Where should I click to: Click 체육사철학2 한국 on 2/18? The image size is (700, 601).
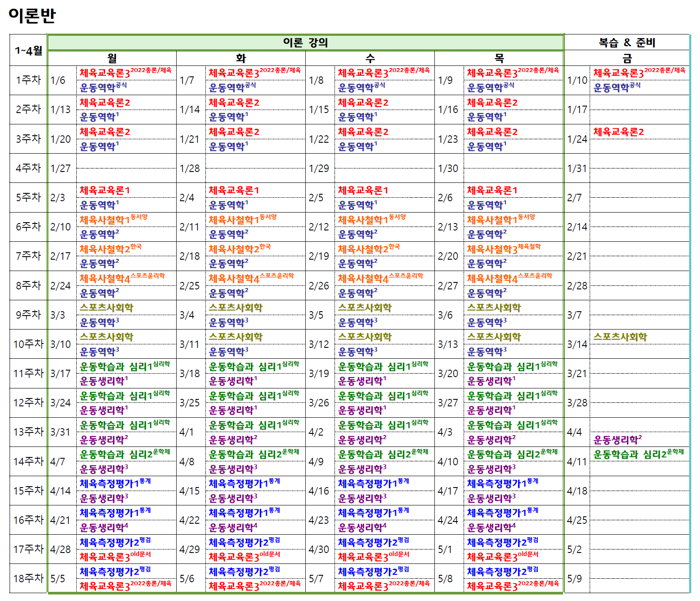click(239, 249)
